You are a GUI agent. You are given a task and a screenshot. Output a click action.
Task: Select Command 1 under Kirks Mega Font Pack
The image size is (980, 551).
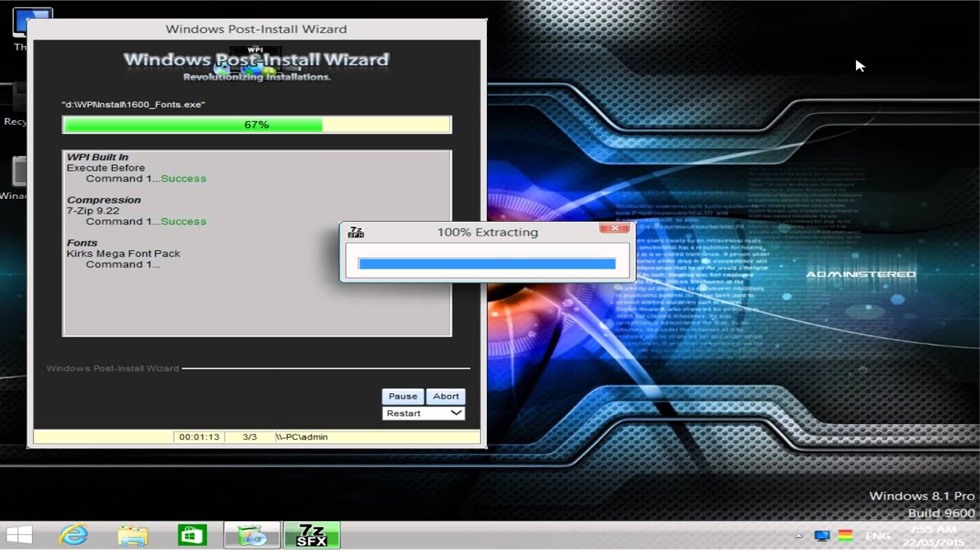[x=122, y=264]
